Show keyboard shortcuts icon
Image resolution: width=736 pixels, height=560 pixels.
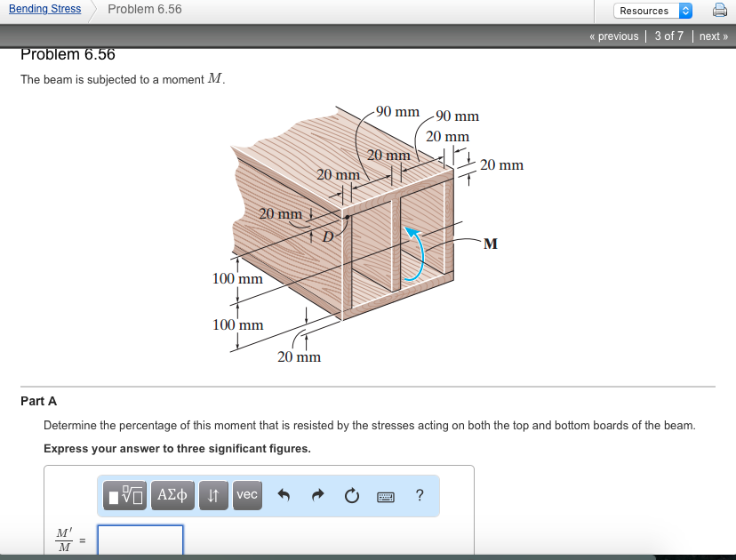pyautogui.click(x=386, y=497)
